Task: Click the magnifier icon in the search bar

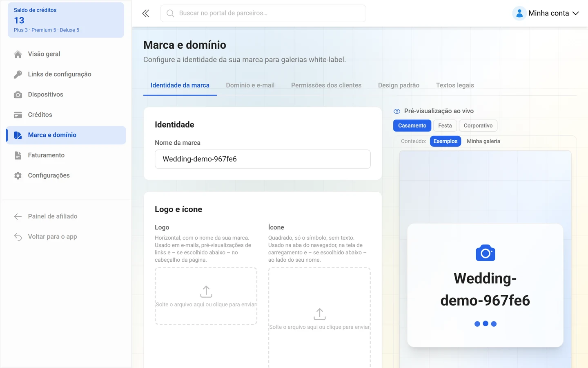Action: click(x=170, y=13)
